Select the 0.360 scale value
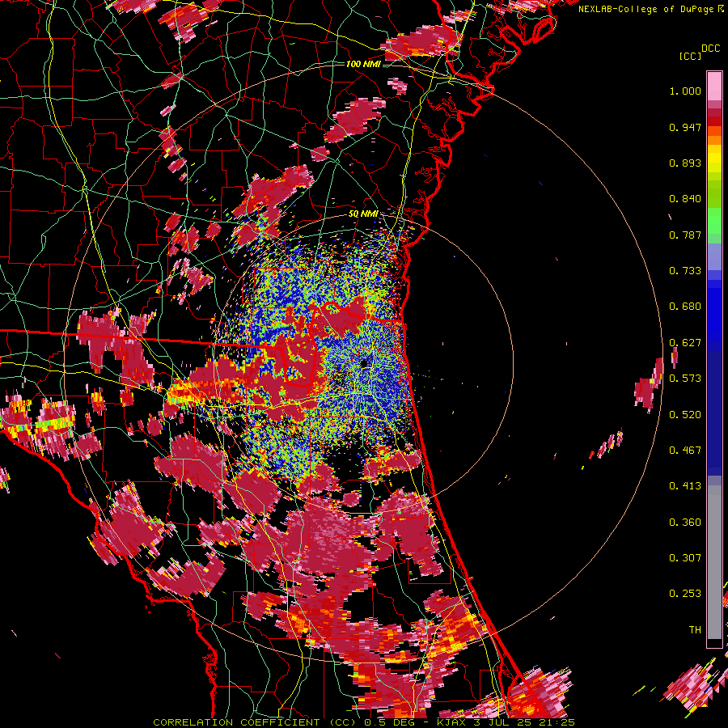This screenshot has height=728, width=728. (x=685, y=523)
